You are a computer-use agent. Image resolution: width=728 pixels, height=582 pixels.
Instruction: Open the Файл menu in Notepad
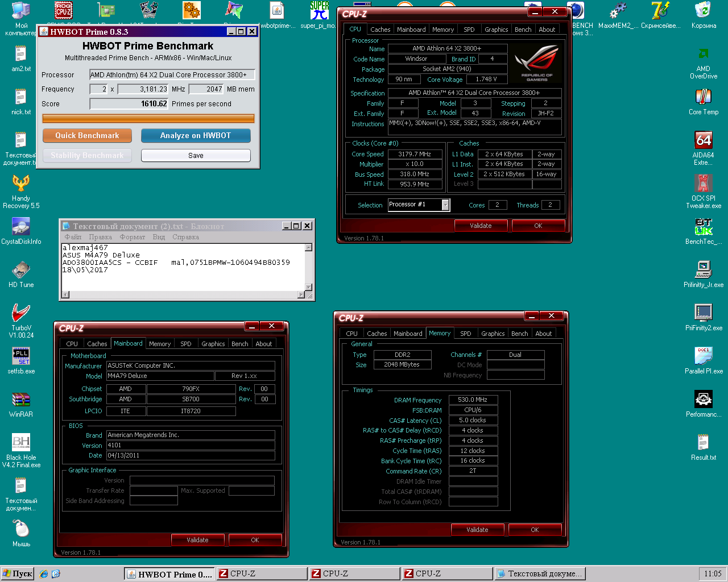(73, 237)
